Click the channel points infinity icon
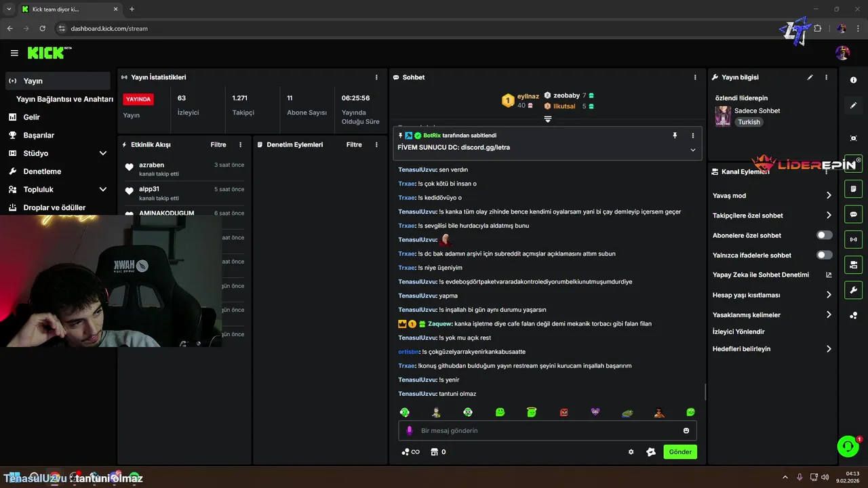The image size is (868, 488). tap(410, 452)
